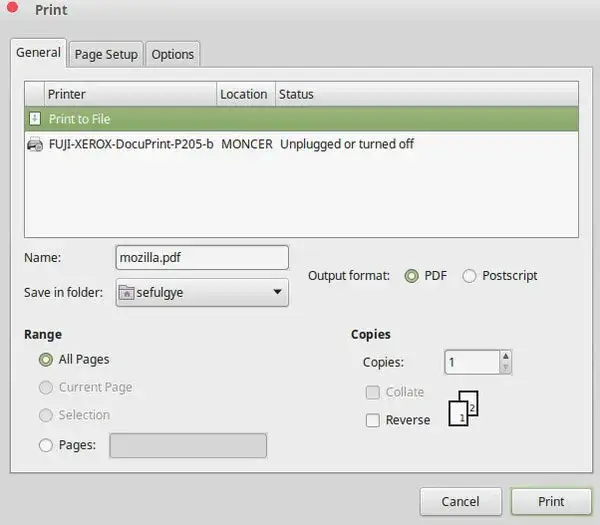Click the red window close dot
The width and height of the screenshot is (600, 525).
[x=12, y=9]
